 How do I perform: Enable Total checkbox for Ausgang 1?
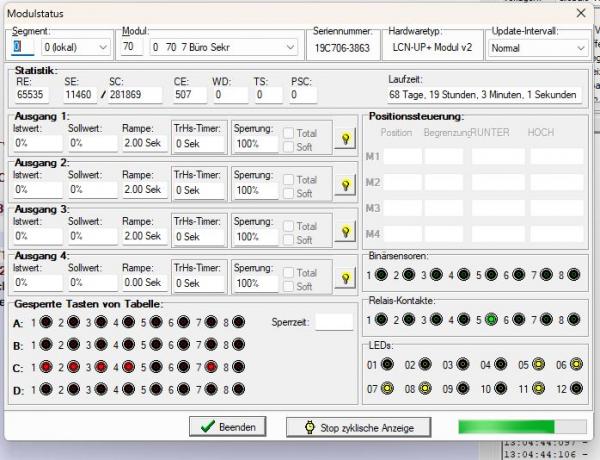[288, 134]
